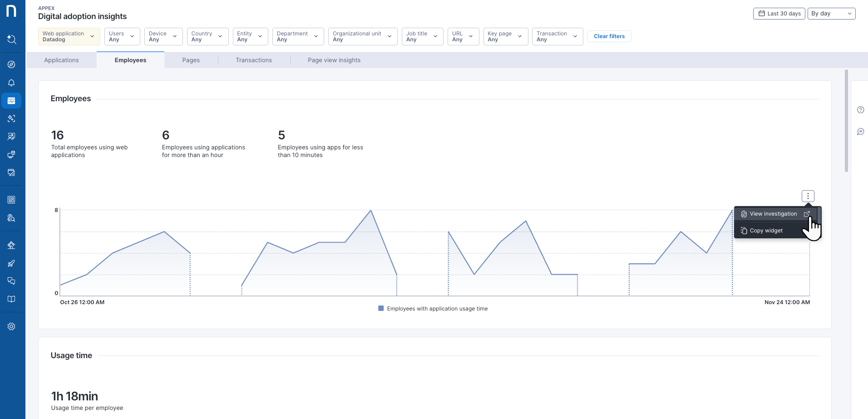
Task: Click the Clear filters button
Action: coord(609,36)
